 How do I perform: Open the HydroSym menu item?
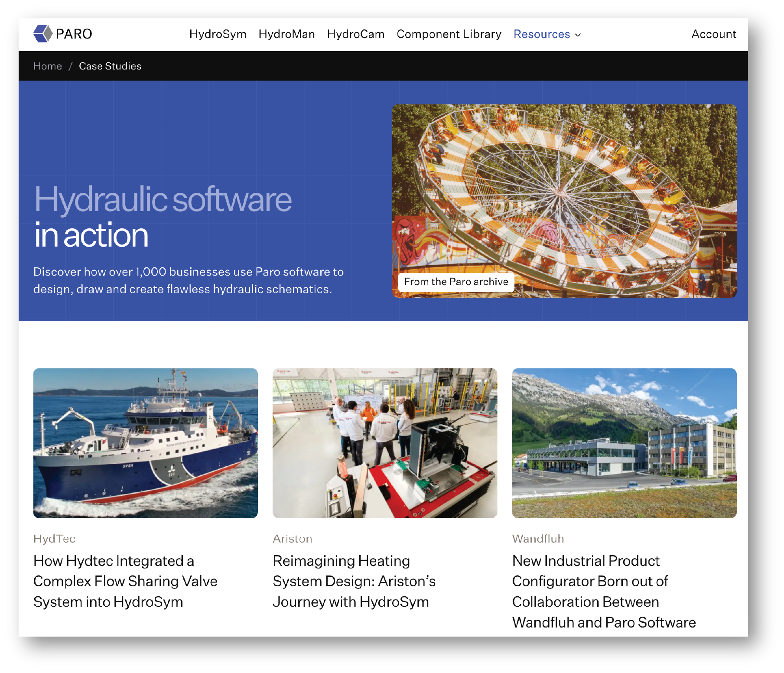click(218, 34)
